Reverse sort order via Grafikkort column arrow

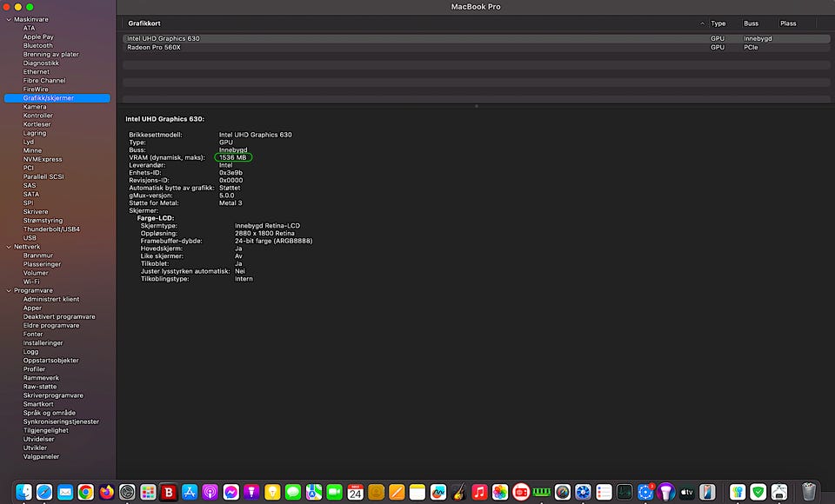coord(702,23)
